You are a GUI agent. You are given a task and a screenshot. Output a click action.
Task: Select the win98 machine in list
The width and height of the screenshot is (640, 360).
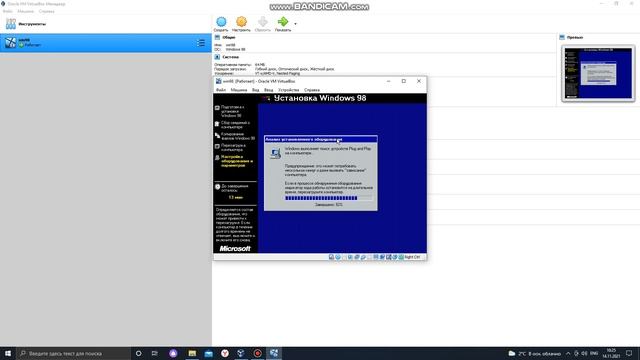pos(106,42)
